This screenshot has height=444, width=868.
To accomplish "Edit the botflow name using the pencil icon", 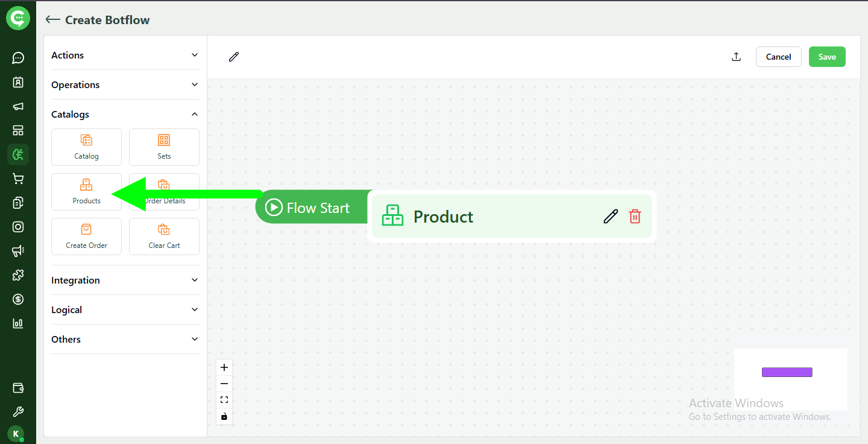I will (x=233, y=56).
